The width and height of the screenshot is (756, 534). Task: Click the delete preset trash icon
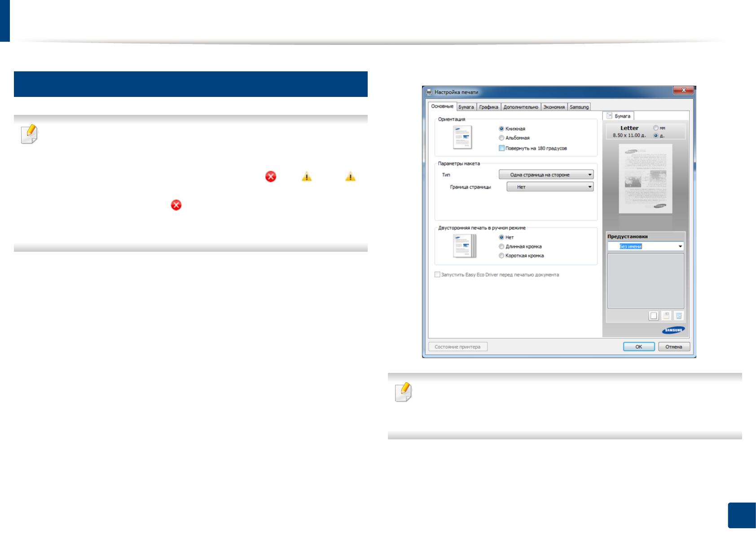coord(679,316)
